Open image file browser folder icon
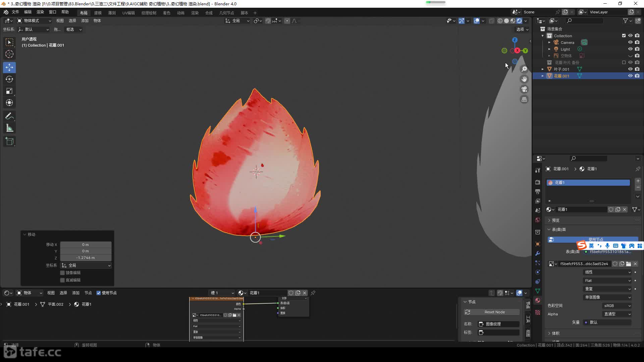Viewport: 644px width, 362px height. coord(629,264)
